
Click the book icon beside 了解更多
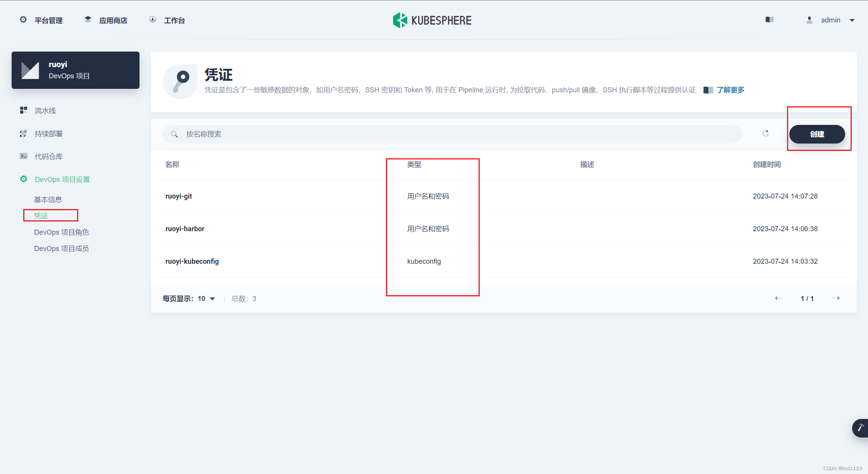click(x=708, y=90)
